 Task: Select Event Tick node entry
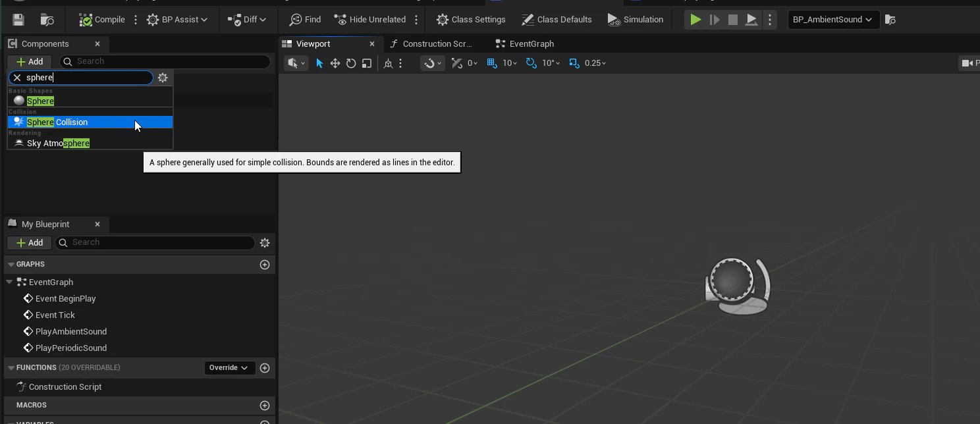[55, 315]
